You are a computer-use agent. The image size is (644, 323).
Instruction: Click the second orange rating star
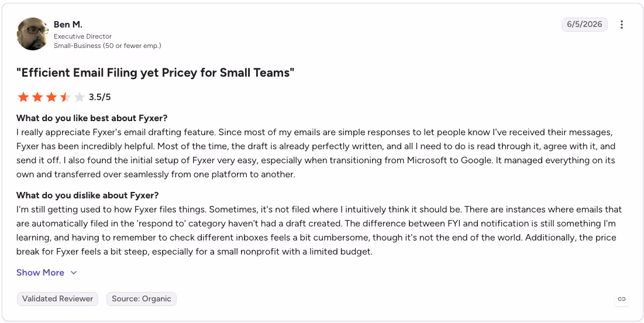37,97
